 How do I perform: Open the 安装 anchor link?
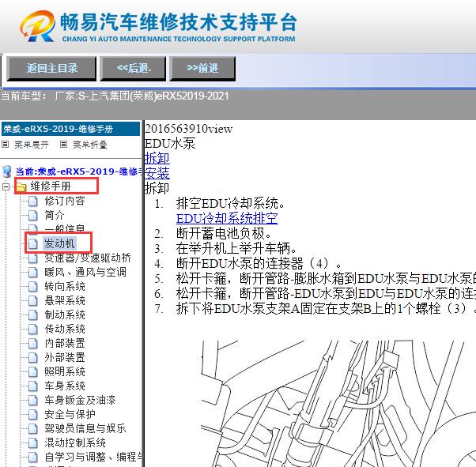click(157, 173)
